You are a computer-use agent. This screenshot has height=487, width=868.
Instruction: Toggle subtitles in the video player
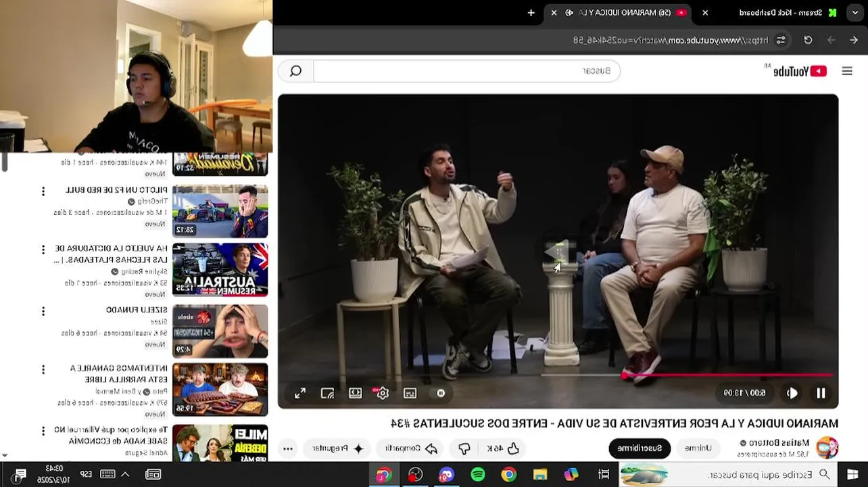click(410, 393)
